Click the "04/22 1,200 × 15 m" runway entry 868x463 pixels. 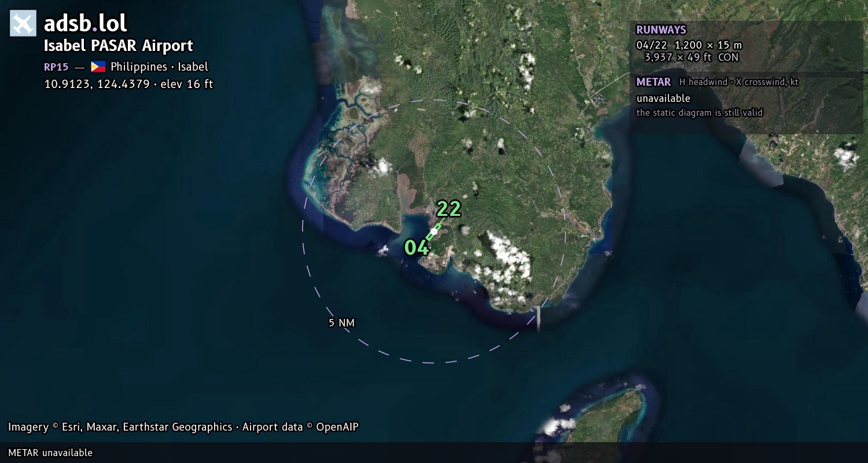tap(689, 45)
